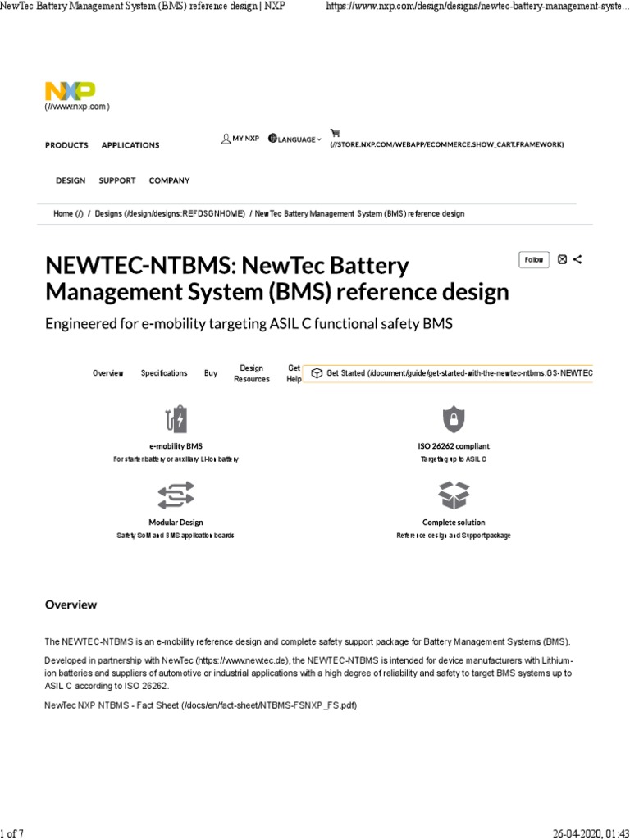Open the DESIGN menu
Image resolution: width=630 pixels, height=840 pixels.
71,180
